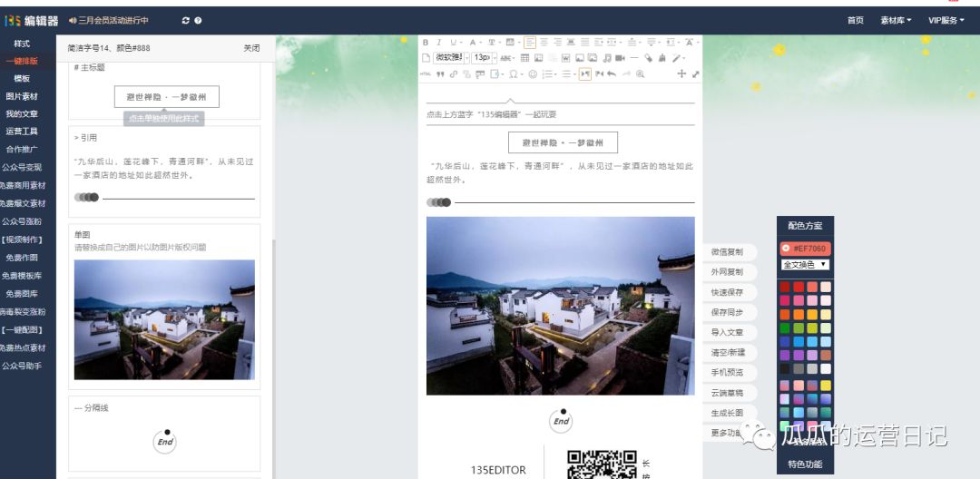
Task: Click the new blank document icon
Action: coord(426,58)
